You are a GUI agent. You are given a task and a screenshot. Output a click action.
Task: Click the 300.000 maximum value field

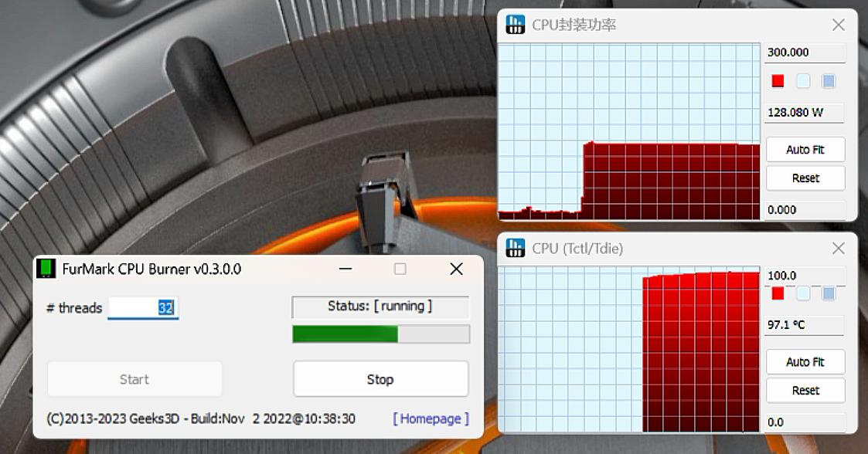tap(804, 53)
